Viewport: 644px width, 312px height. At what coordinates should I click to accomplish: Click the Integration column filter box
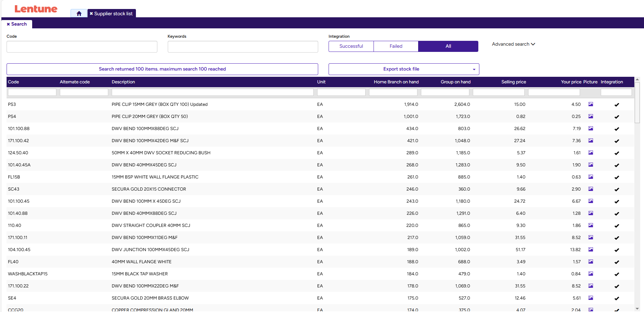click(616, 92)
